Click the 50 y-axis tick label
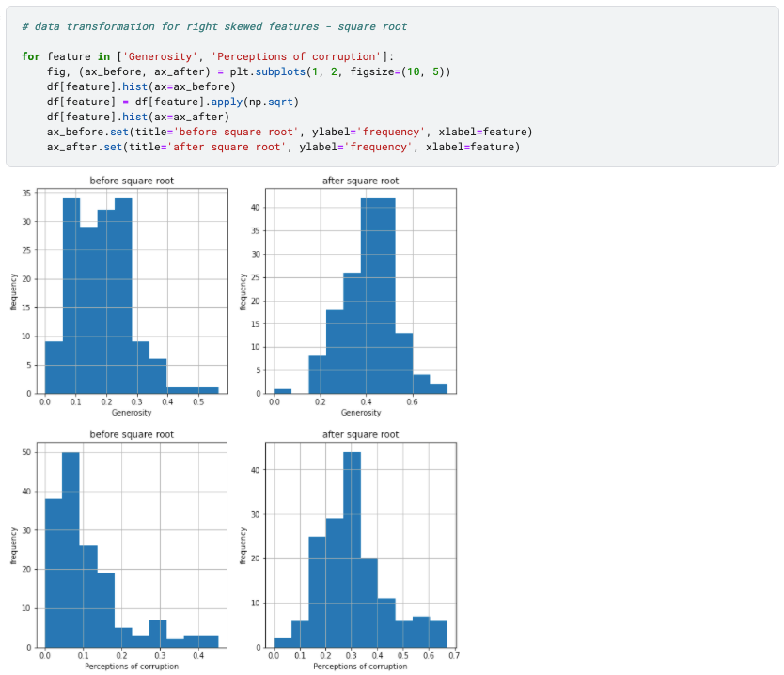This screenshot has height=675, width=784. coord(26,452)
